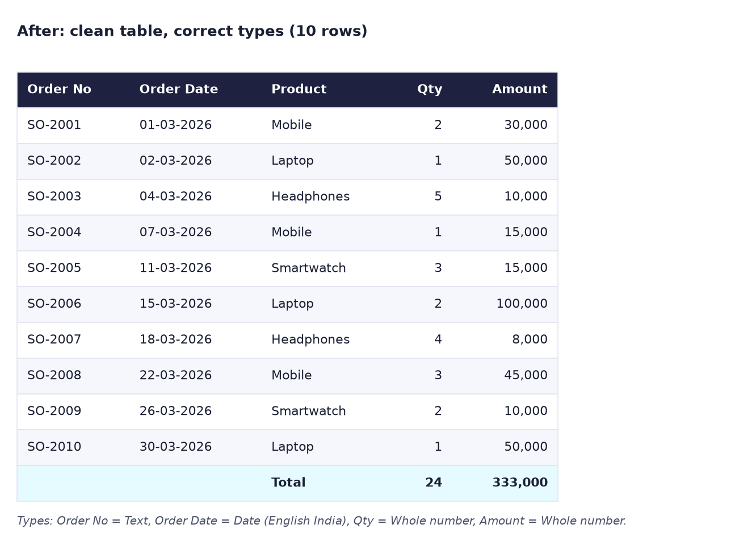Select order number SO-2007
Image resolution: width=756 pixels, height=537 pixels.
(54, 340)
